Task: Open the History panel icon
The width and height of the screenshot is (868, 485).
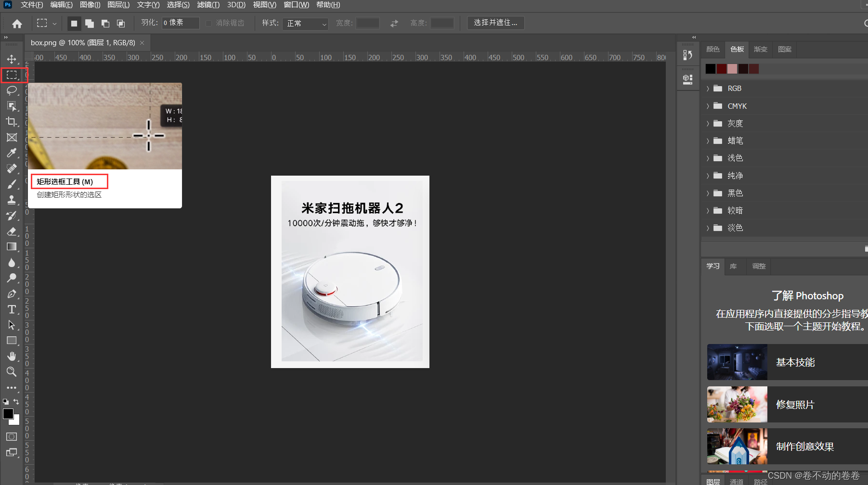Action: pos(687,55)
